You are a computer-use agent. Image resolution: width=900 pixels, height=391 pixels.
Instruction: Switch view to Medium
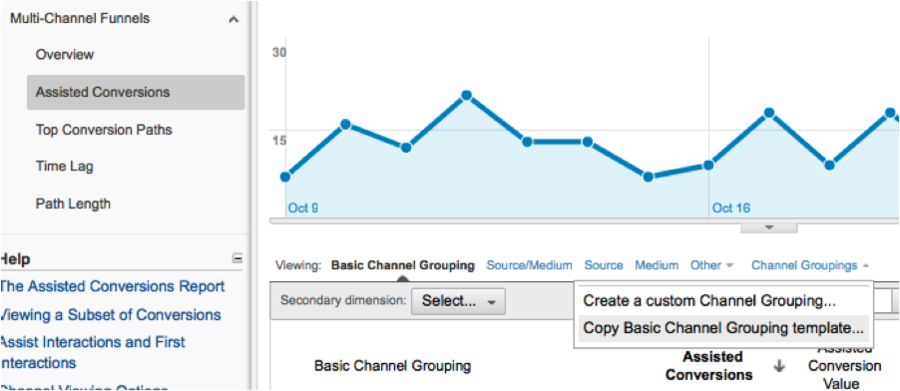click(x=656, y=265)
